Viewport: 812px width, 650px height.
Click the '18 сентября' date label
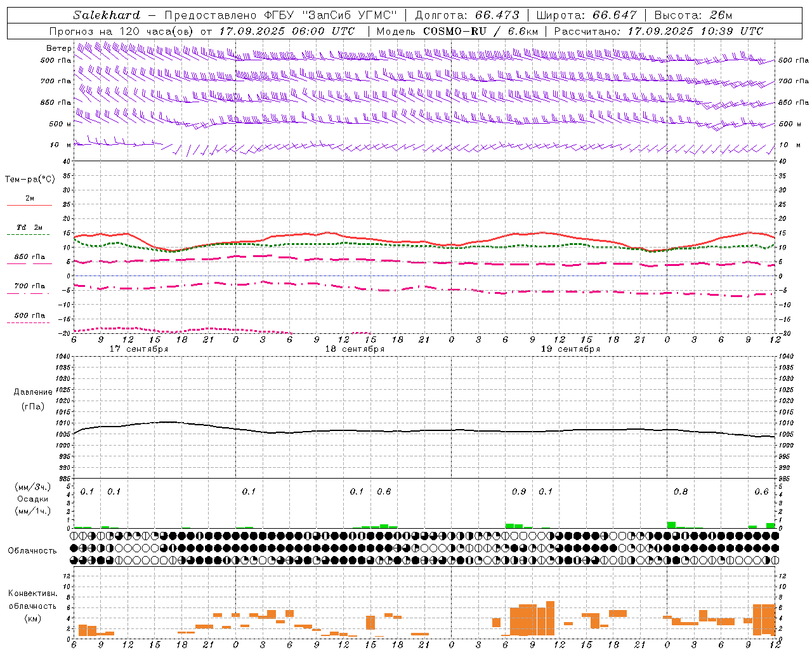(355, 349)
